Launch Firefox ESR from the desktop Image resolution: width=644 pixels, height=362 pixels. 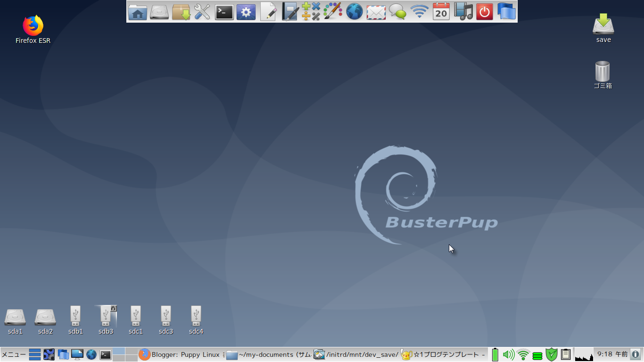[33, 29]
